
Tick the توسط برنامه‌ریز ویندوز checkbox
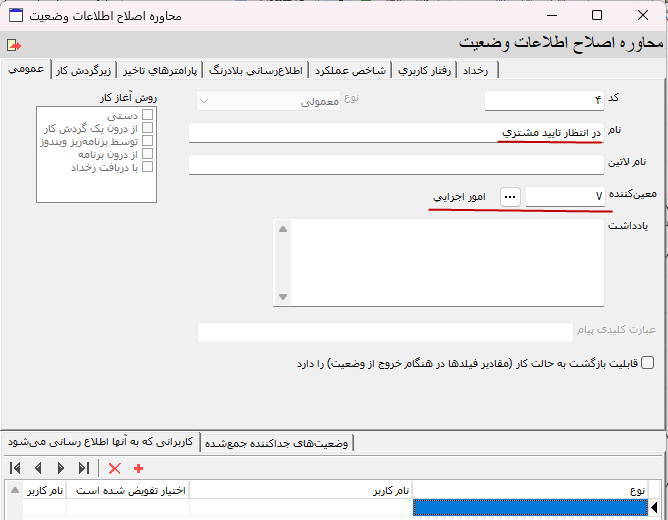[x=148, y=141]
